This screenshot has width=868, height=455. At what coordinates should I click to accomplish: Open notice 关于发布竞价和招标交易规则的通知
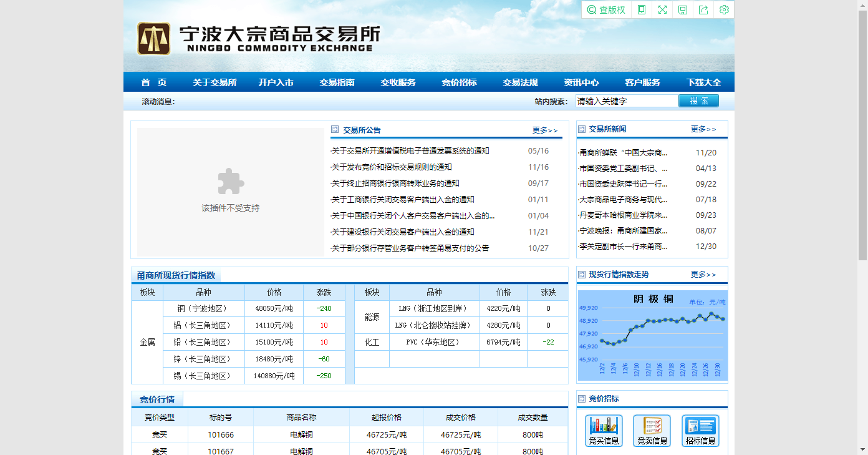pos(392,167)
